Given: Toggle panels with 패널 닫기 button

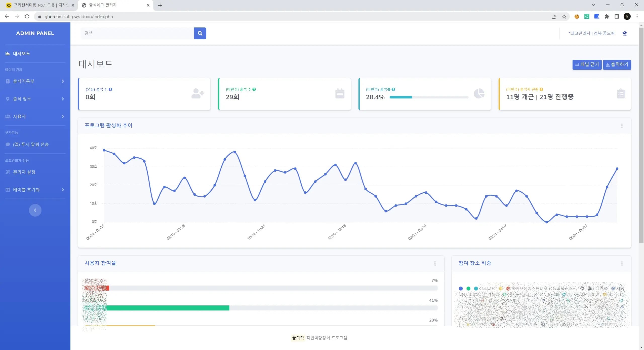Looking at the screenshot, I should pos(587,65).
